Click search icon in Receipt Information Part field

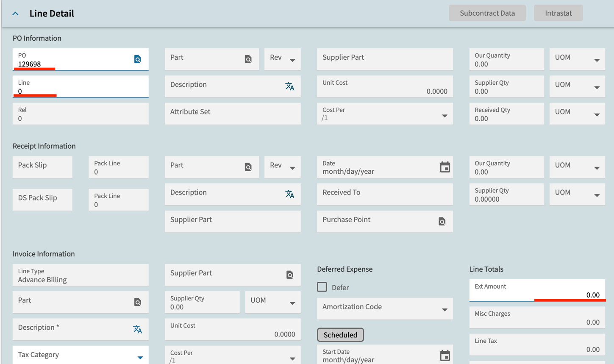tap(248, 167)
